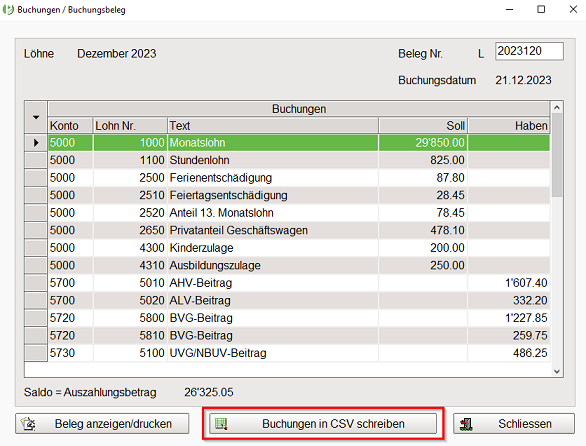The image size is (586, 446).
Task: Click the Privatanteil Geschäftswagen cell
Action: (273, 230)
